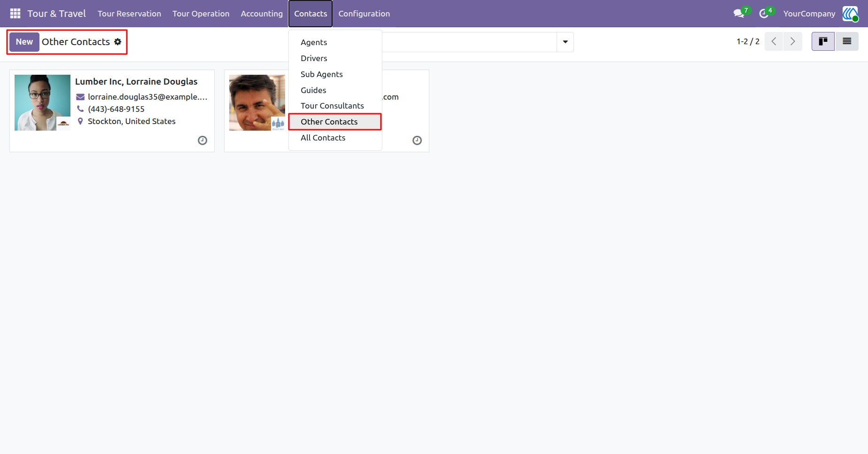Open the apps grid menu icon
868x454 pixels.
click(15, 14)
